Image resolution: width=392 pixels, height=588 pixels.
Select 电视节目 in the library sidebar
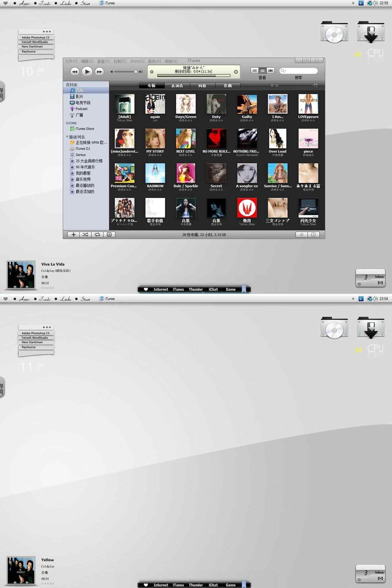(x=86, y=103)
